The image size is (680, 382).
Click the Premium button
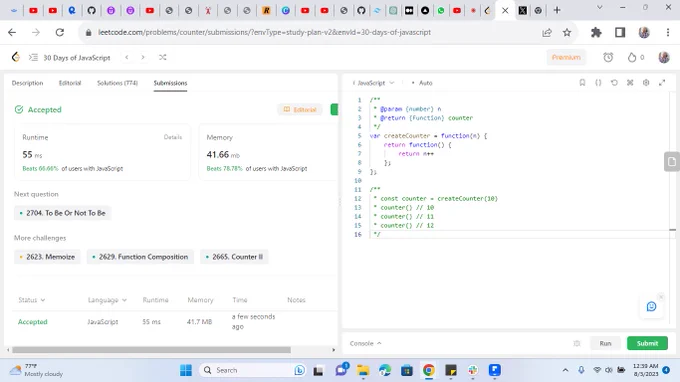566,57
